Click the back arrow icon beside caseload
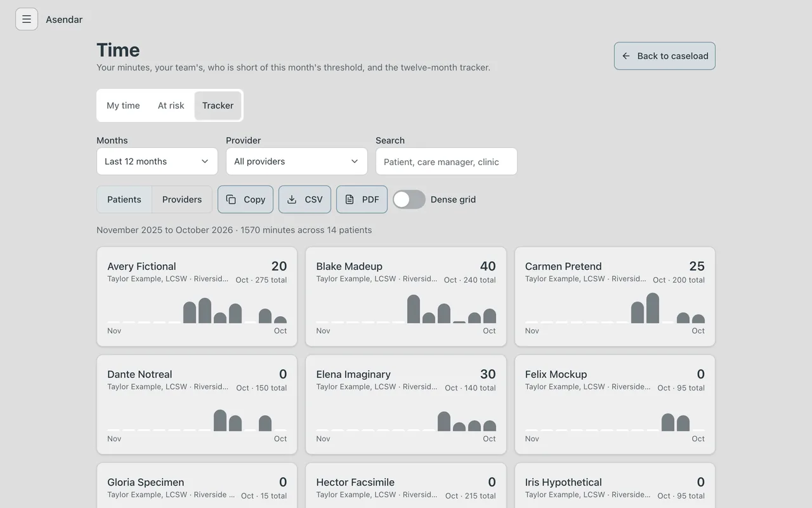This screenshot has width=812, height=508. (x=626, y=56)
